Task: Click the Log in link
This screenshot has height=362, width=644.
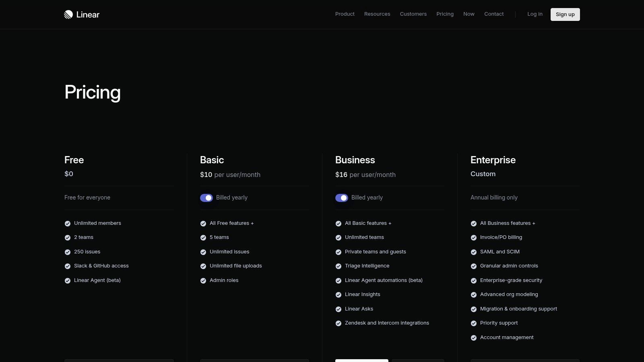Action: 535,14
